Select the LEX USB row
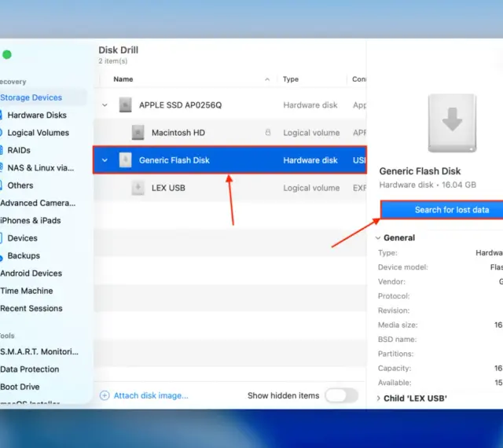This screenshot has height=448, width=503. [x=230, y=188]
